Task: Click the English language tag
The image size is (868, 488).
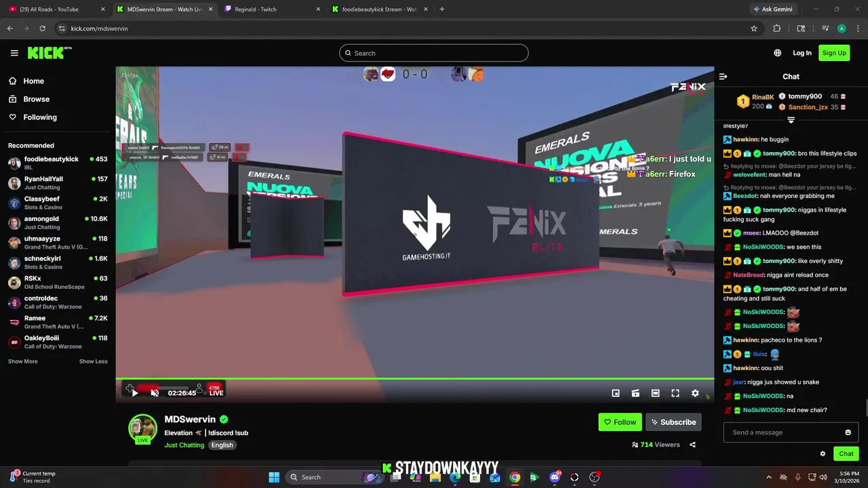Action: click(x=222, y=445)
